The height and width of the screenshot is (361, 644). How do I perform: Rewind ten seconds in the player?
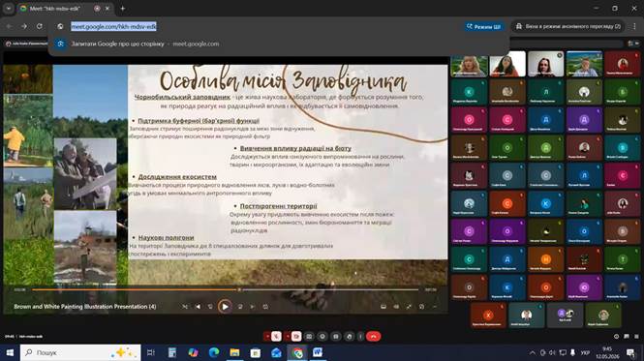tap(210, 307)
